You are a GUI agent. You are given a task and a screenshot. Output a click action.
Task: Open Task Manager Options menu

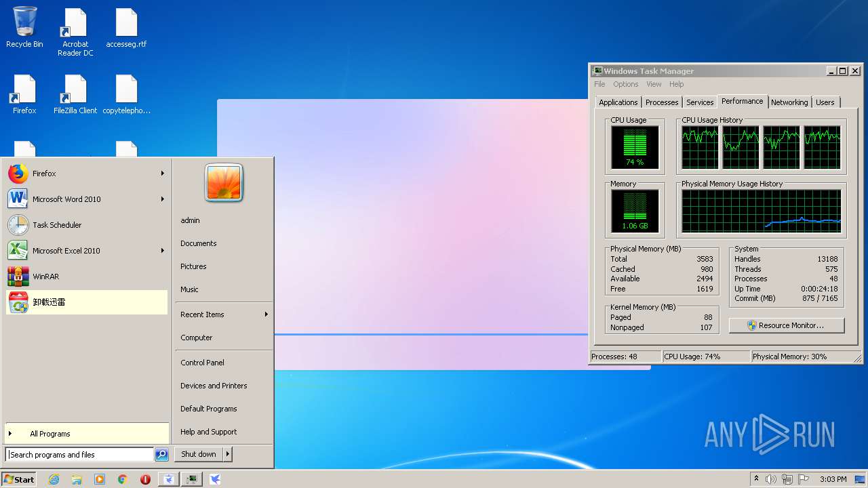coord(626,84)
